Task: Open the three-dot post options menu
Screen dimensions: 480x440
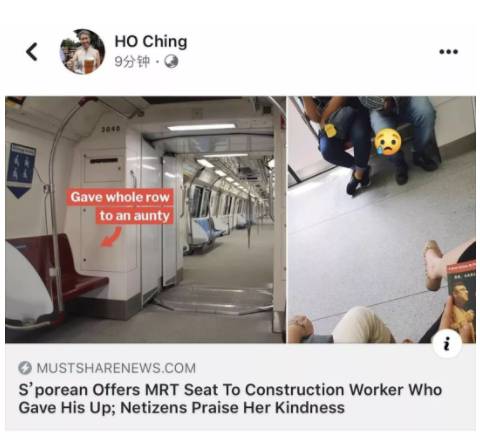Action: click(448, 51)
